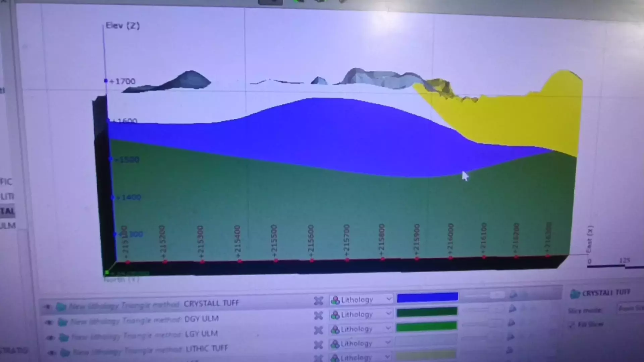The image size is (644, 362).
Task: Click the icon after DGY ULM opacity slider
Action: coord(512,309)
